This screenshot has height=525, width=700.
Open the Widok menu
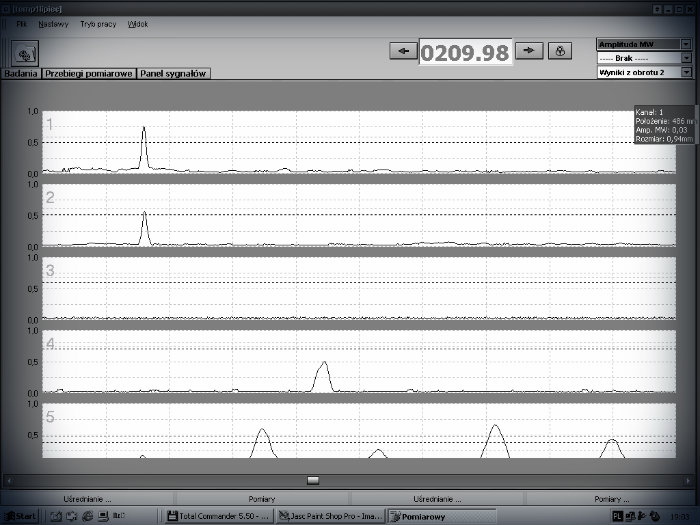138,23
